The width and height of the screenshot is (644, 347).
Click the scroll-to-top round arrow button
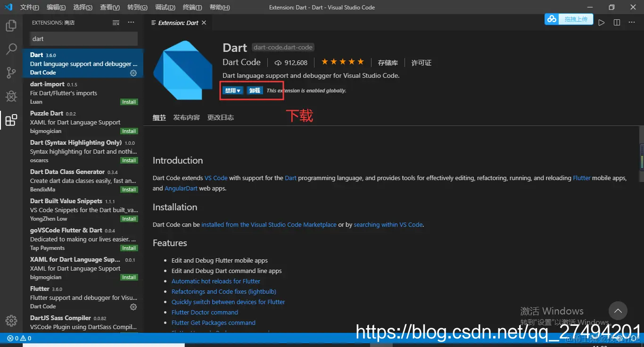(x=618, y=311)
